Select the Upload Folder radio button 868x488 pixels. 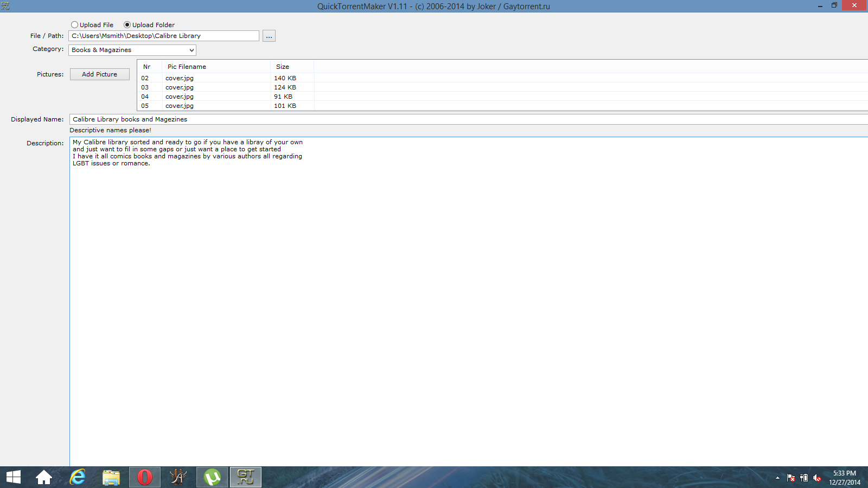click(x=127, y=25)
